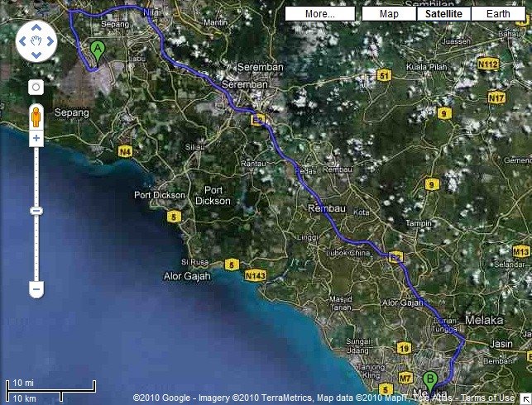Viewport: 532px width, 405px height.
Task: Pan the map left with the arrow
Action: pyautogui.click(x=22, y=41)
